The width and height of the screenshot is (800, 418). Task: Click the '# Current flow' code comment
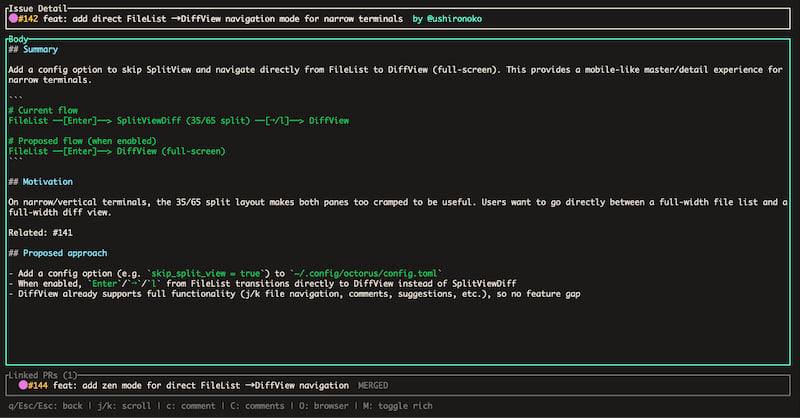tap(43, 110)
